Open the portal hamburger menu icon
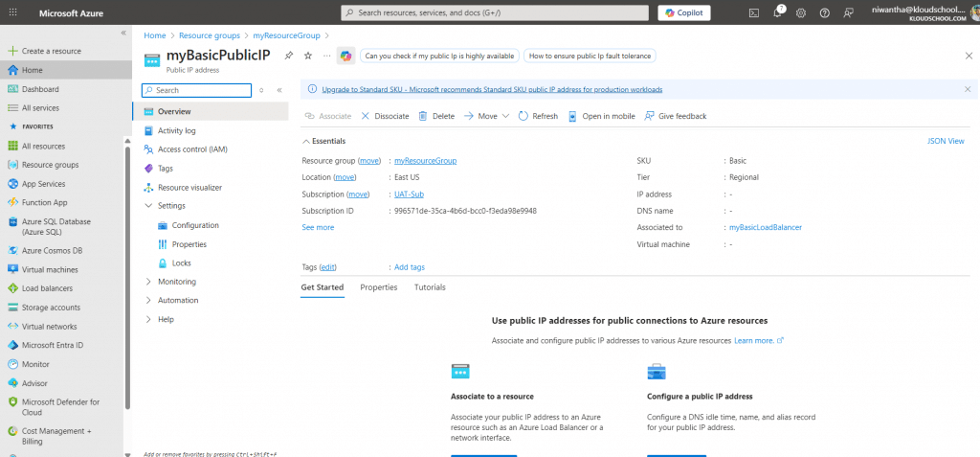980x457 pixels. (11, 12)
